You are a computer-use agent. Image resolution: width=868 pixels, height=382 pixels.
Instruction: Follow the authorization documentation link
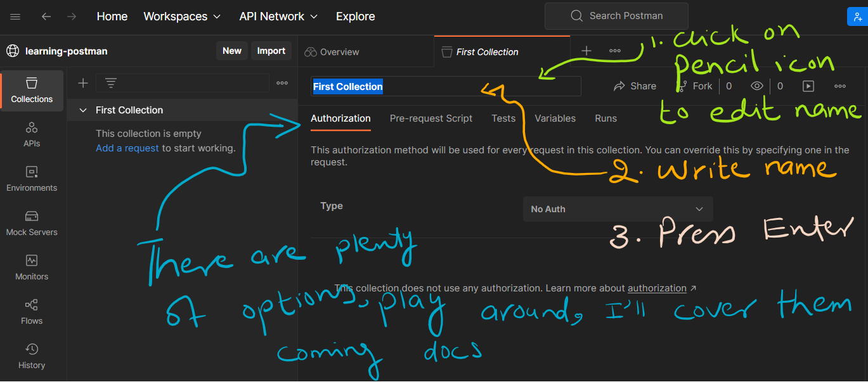[657, 288]
